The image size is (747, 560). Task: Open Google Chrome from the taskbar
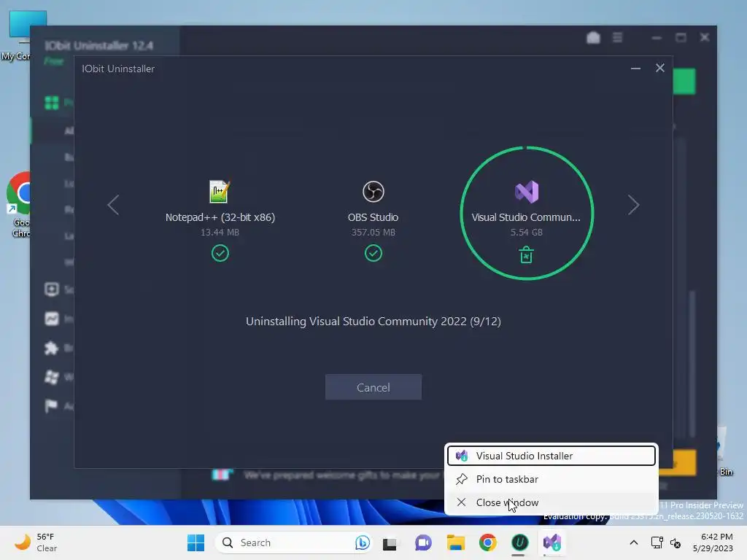coord(488,542)
